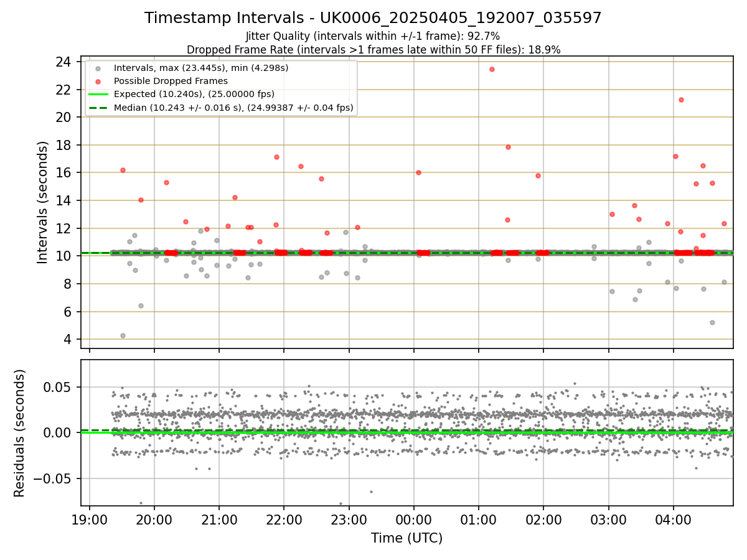This screenshot has height=560, width=747.
Task: Click the dashed green line sample in the legend
Action: (x=98, y=108)
